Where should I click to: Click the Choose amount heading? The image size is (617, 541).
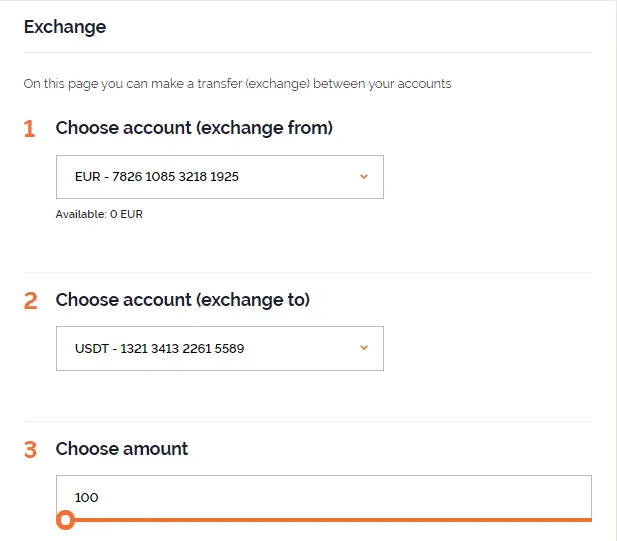(122, 449)
